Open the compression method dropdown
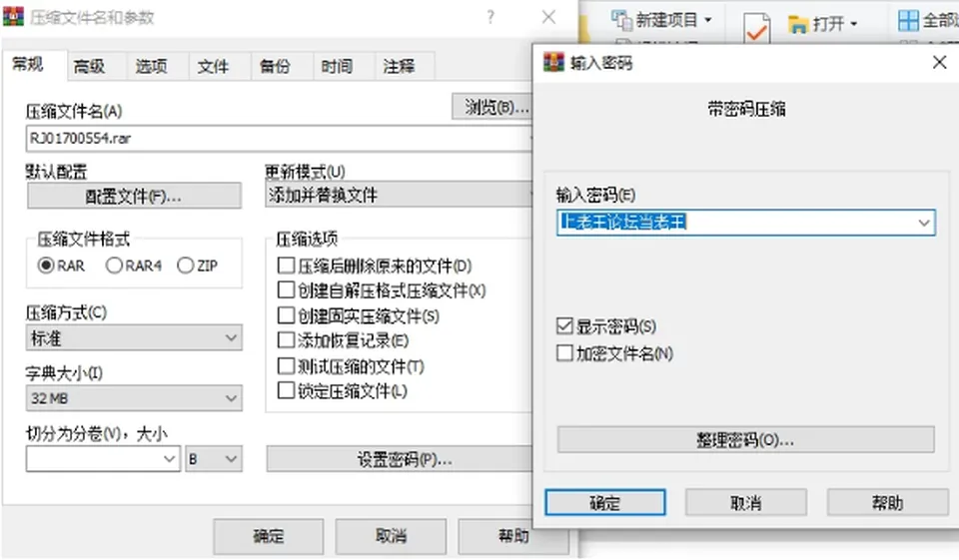 click(x=134, y=337)
